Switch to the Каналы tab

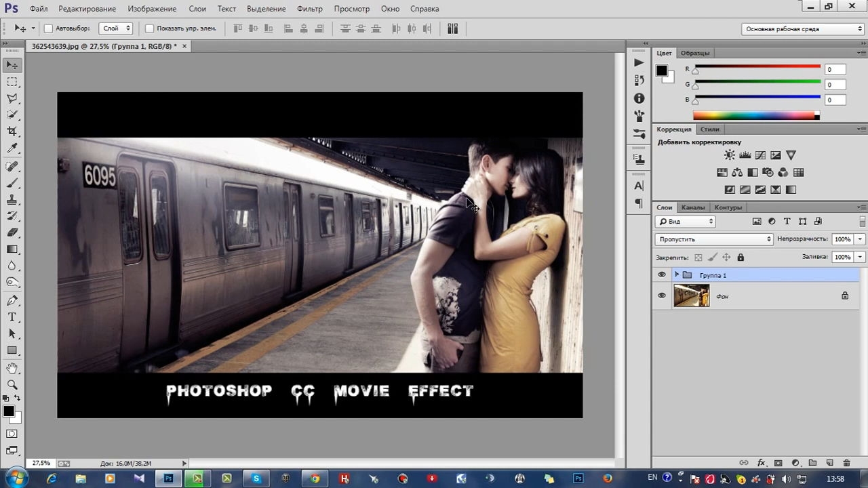click(693, 207)
